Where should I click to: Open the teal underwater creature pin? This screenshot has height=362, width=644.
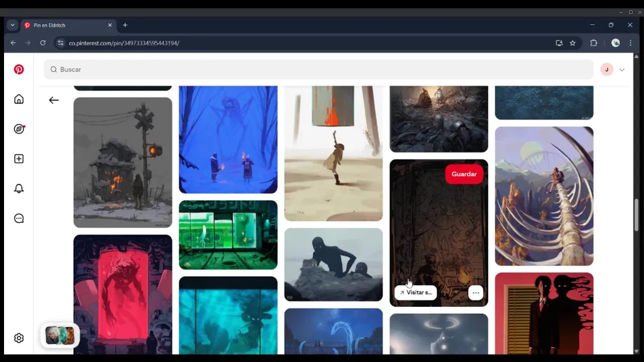[x=228, y=316]
